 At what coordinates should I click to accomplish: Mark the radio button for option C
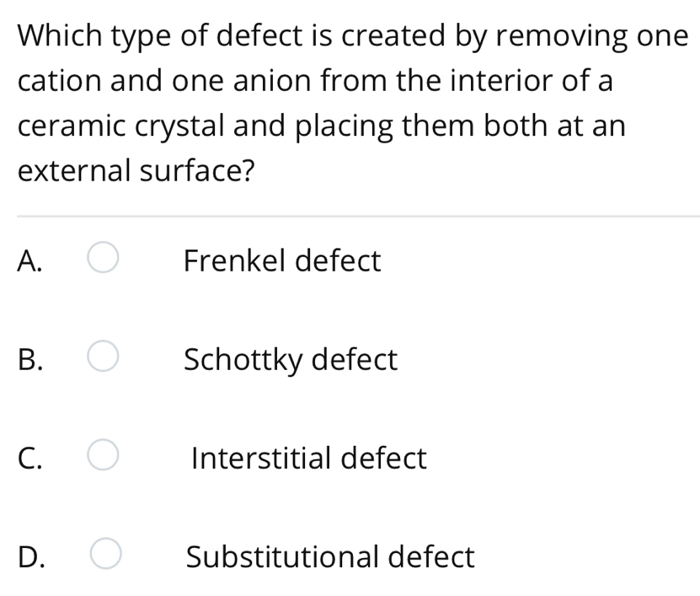103,458
